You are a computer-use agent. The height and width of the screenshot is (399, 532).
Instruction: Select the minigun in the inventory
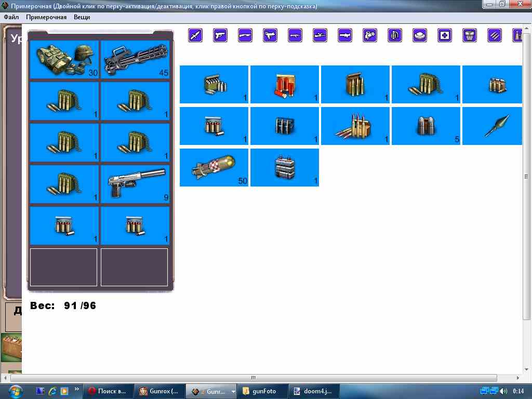tap(135, 60)
